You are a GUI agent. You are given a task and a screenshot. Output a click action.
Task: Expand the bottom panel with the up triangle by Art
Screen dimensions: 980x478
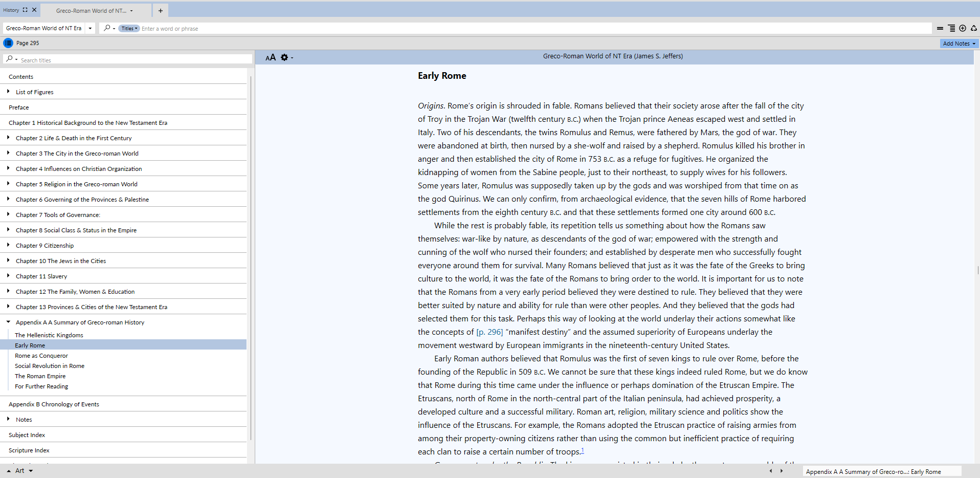click(9, 471)
